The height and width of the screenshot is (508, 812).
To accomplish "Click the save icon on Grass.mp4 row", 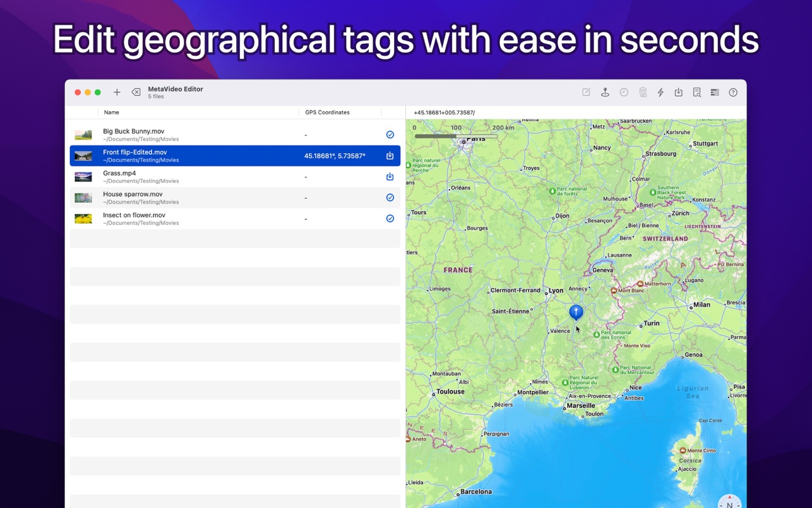I will click(390, 176).
